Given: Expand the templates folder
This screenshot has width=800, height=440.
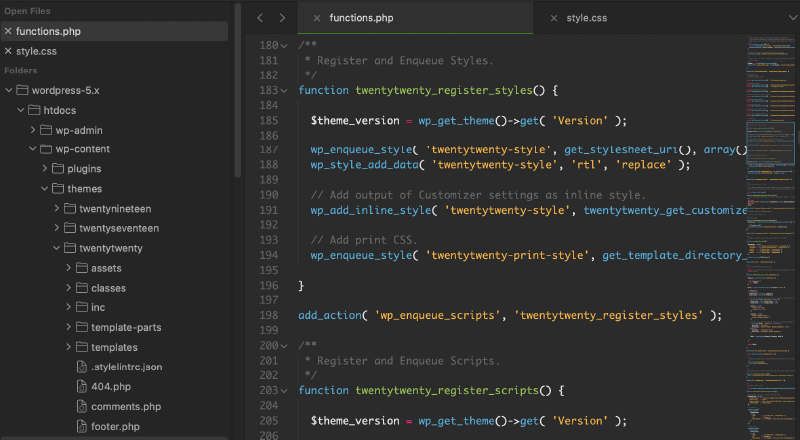Looking at the screenshot, I should click(x=68, y=347).
